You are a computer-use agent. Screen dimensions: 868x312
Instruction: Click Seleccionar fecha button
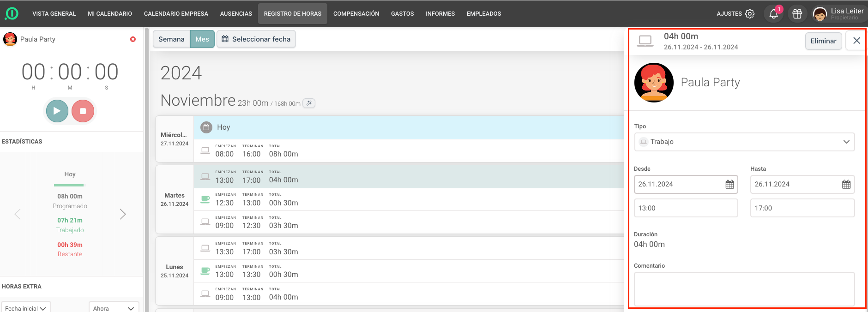point(256,39)
